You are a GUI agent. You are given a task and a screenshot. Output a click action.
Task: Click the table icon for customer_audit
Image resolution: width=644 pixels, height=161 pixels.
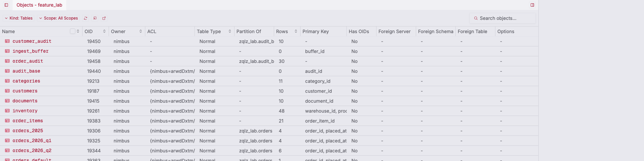click(x=7, y=41)
